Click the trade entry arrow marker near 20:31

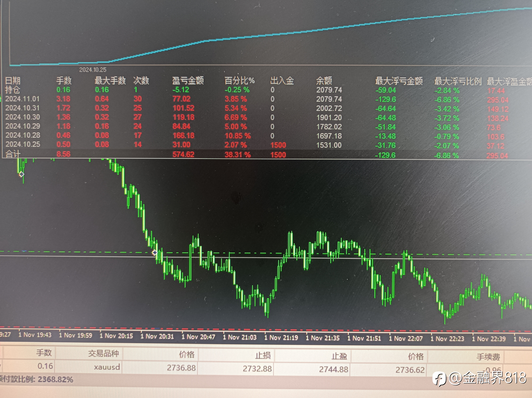(154, 252)
